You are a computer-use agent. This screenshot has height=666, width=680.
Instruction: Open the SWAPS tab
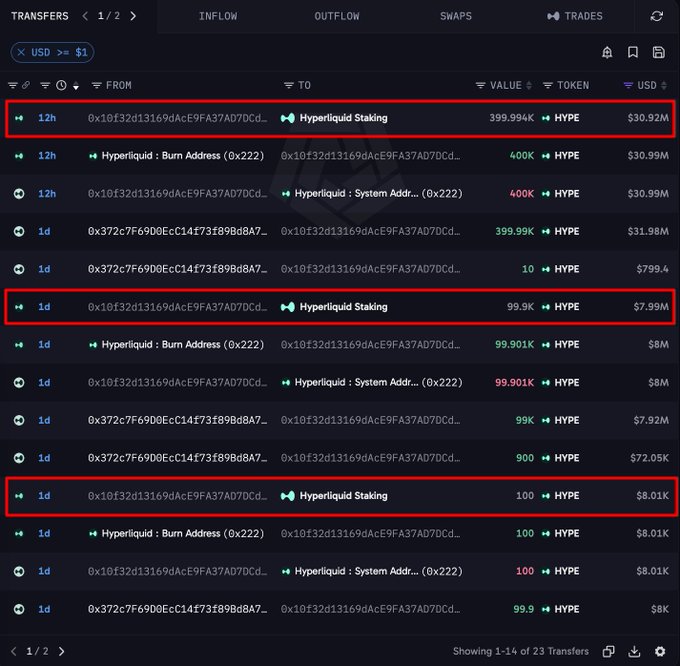coord(456,16)
